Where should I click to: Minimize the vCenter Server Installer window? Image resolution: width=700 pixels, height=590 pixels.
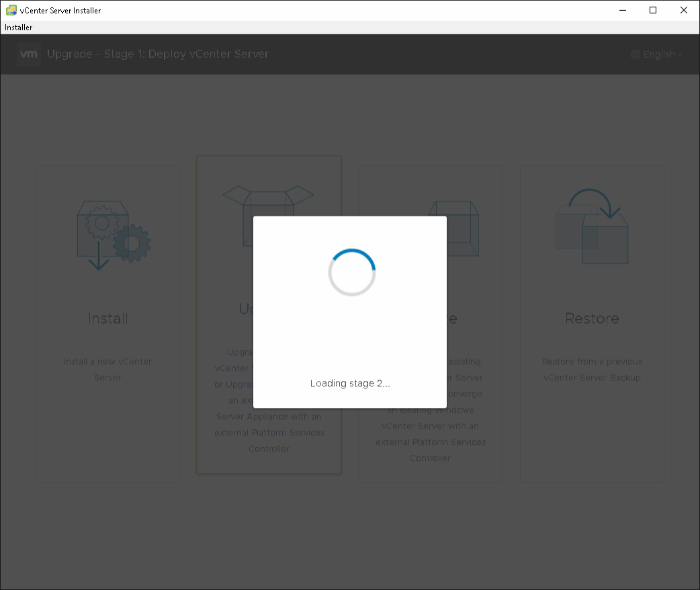tap(622, 10)
